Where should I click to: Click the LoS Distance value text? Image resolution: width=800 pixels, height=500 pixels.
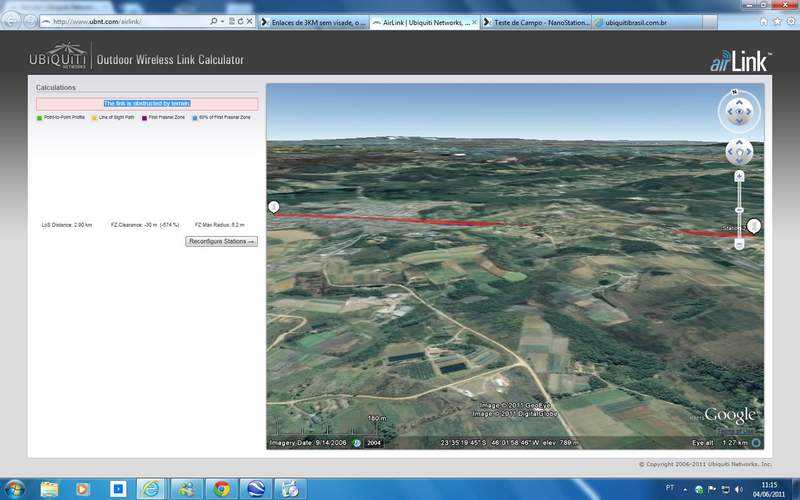click(67, 225)
